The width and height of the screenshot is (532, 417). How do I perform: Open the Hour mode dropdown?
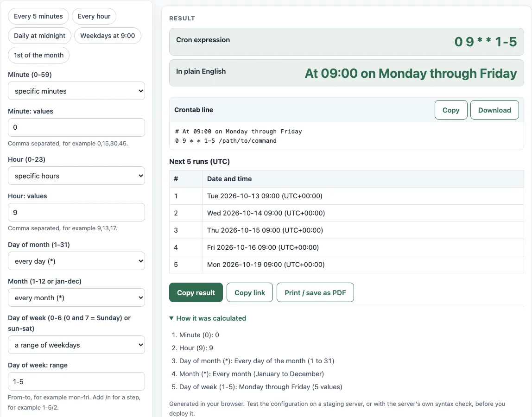pos(76,176)
